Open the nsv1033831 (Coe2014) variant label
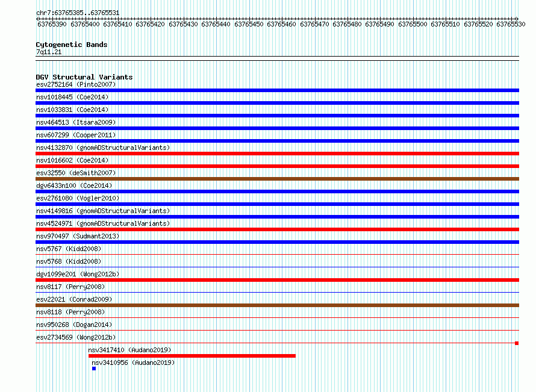This screenshot has height=392, width=536. click(72, 110)
